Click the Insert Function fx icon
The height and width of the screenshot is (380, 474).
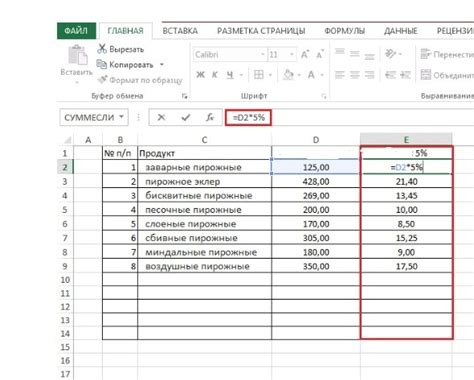pos(210,117)
